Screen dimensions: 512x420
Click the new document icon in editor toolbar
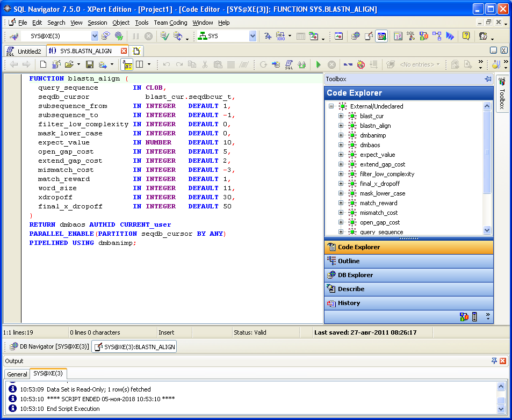point(43,64)
